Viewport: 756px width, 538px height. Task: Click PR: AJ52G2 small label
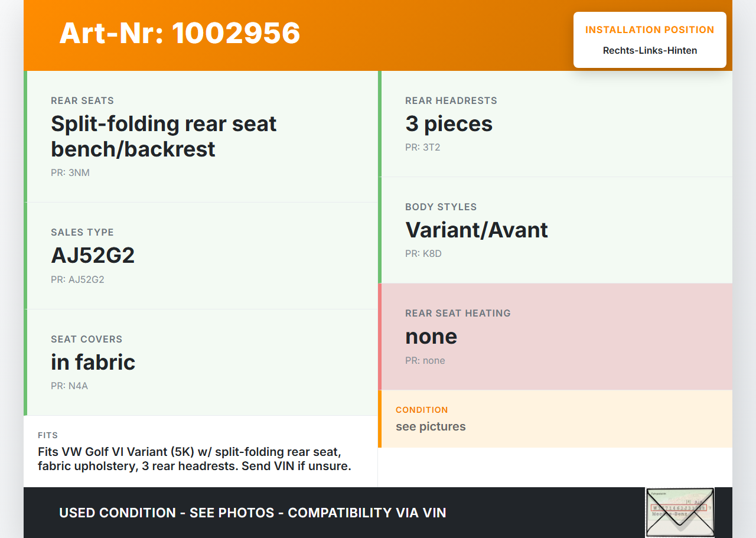point(77,280)
